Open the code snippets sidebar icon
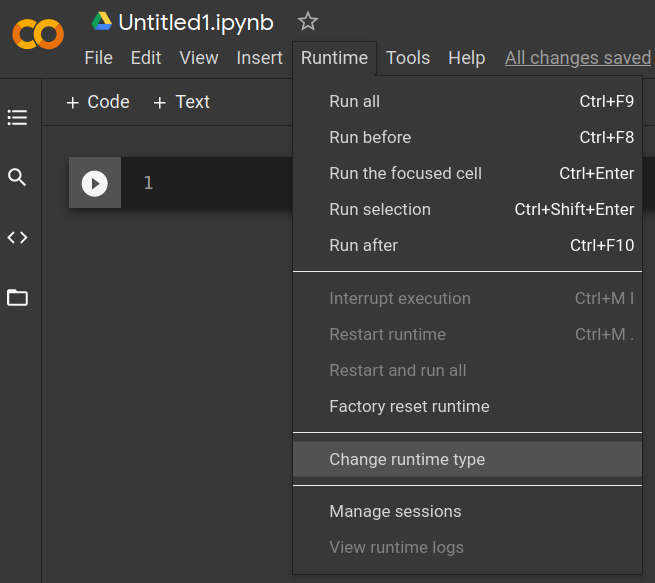The width and height of the screenshot is (655, 583). pyautogui.click(x=17, y=238)
